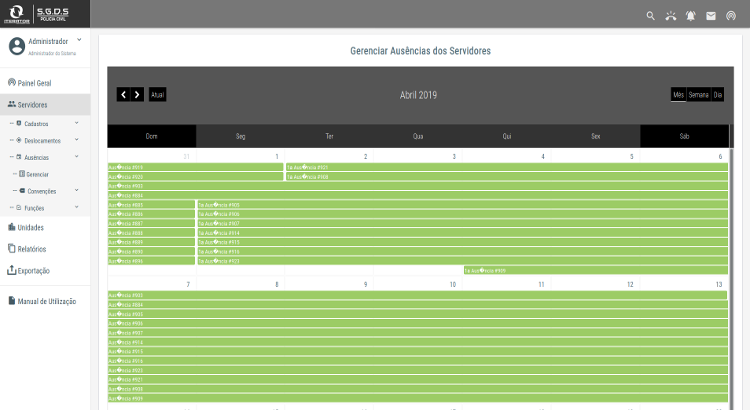Open event Ausência #887
Image resolution: width=750 pixels, height=410 pixels.
pos(151,223)
